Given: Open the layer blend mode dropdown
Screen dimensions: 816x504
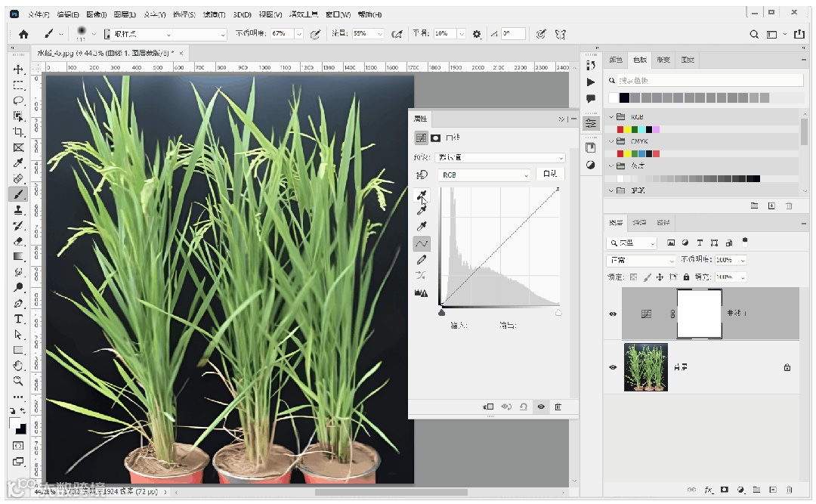Looking at the screenshot, I should pyautogui.click(x=641, y=260).
